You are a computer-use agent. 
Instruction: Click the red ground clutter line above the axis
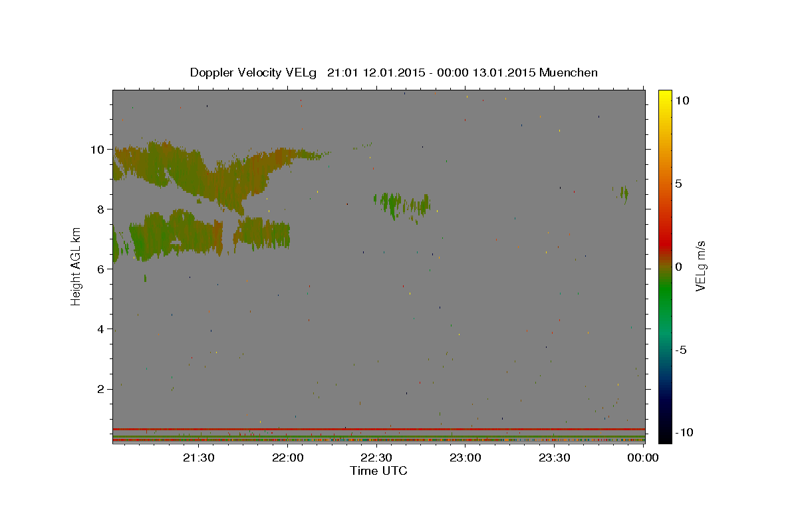pos(378,429)
